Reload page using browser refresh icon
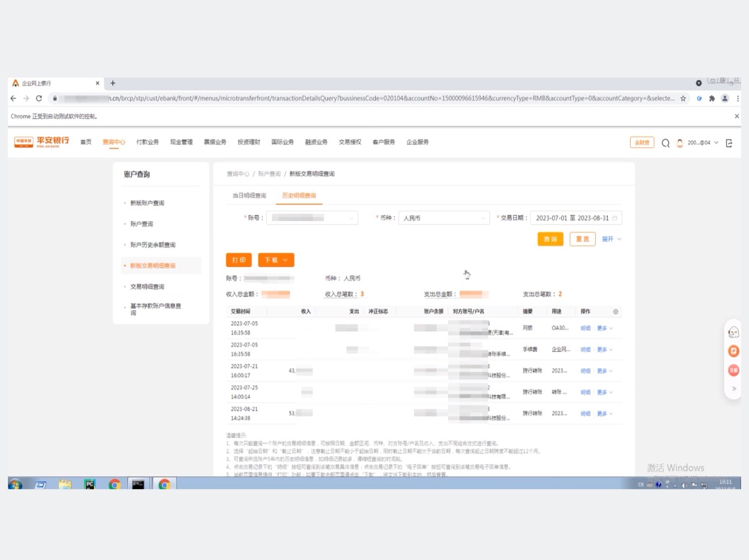Image resolution: width=749 pixels, height=560 pixels. [39, 99]
